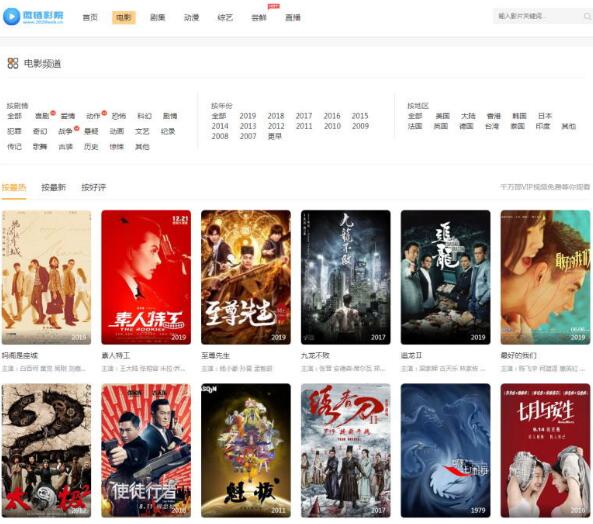
Task: Filter movies by year 2014
Action: [220, 126]
